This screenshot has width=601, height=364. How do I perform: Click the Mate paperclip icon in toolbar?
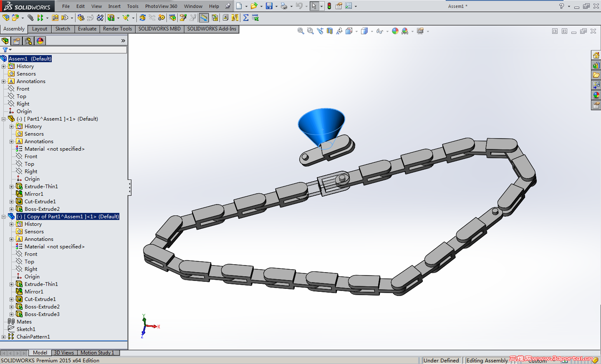pyautogui.click(x=30, y=18)
